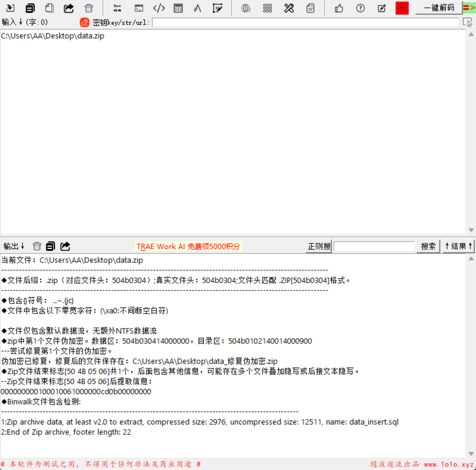Click the input pane scroll-up arrow

click(471, 34)
